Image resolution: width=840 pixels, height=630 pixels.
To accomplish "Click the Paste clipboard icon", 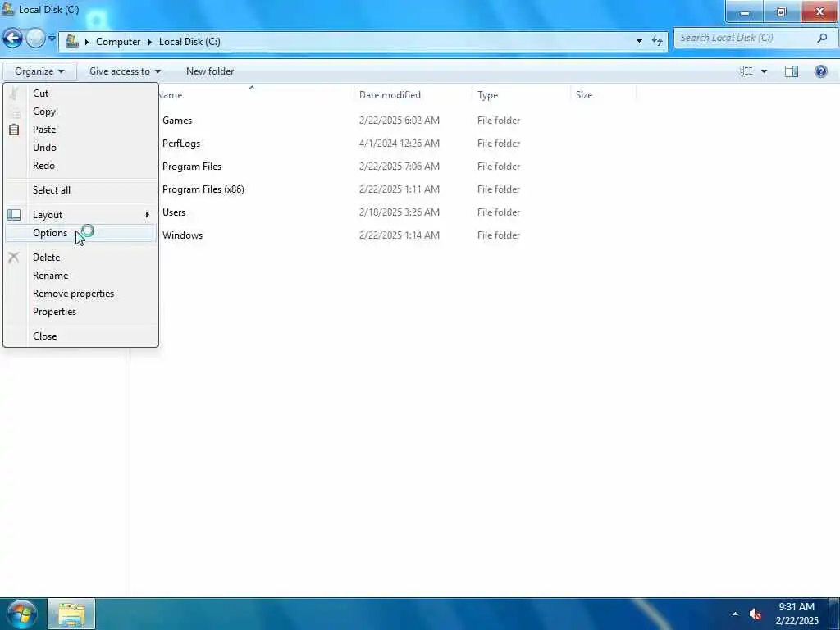I will click(x=14, y=129).
